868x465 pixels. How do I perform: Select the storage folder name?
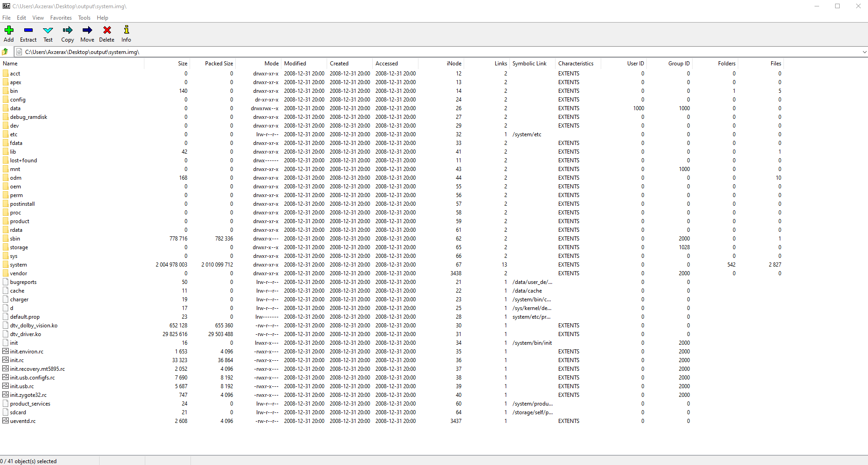19,247
